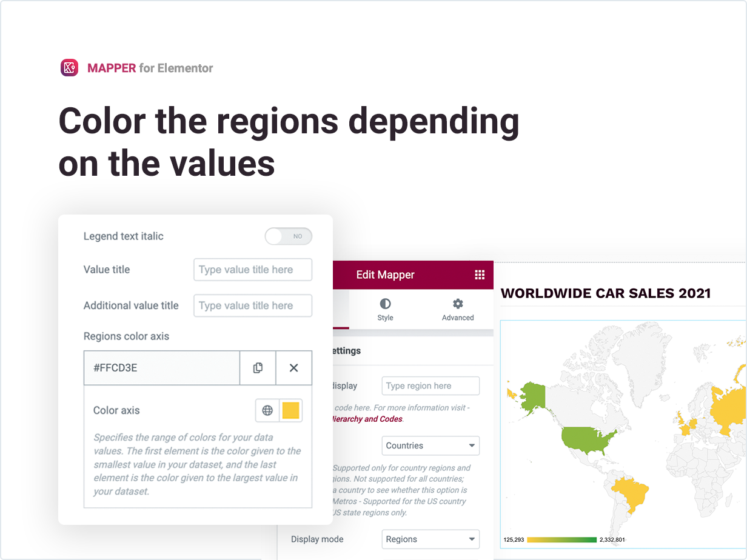Open the Edit Mapper widgets grid icon
Viewport: 747px width, 560px height.
pyautogui.click(x=480, y=275)
